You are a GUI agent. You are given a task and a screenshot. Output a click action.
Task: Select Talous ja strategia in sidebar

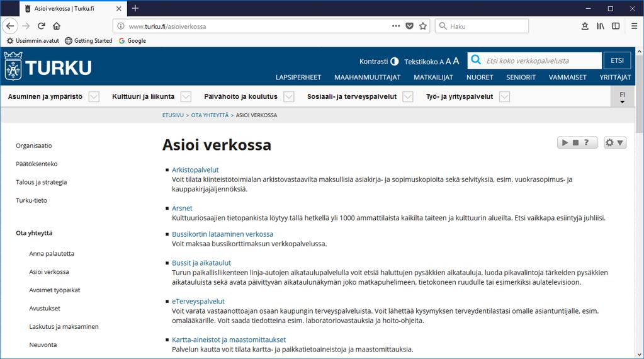coord(41,182)
